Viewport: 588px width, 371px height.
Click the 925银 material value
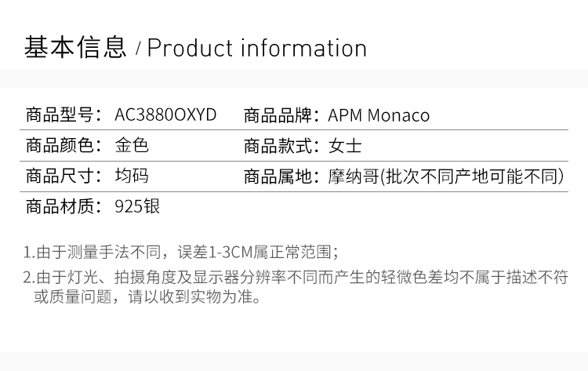point(138,207)
